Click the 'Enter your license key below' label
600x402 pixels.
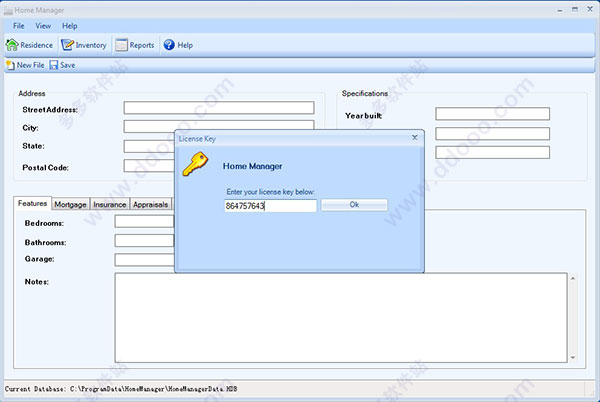[x=271, y=192]
